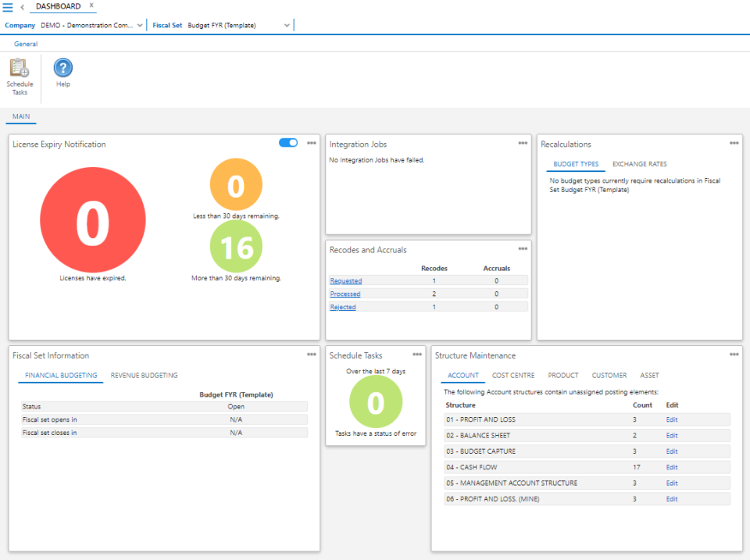This screenshot has width=750, height=560.
Task: Toggle the License Expiry Notification switch
Action: [288, 142]
